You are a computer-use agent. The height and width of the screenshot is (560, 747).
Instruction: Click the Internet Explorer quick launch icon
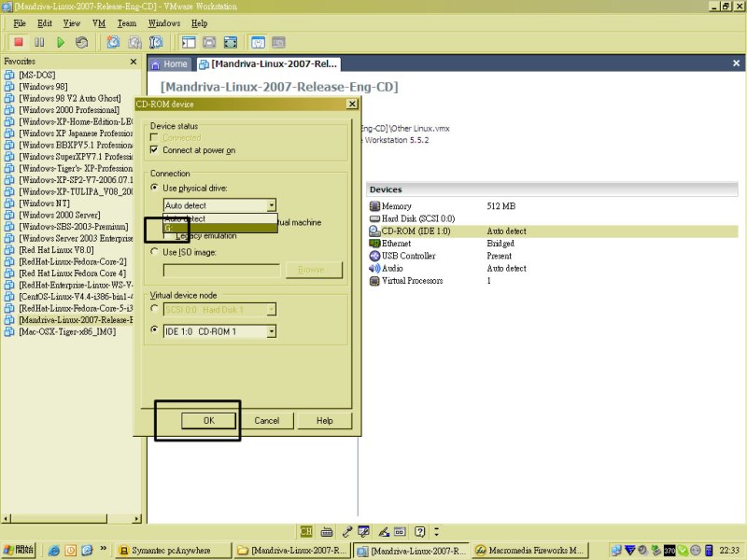(x=54, y=551)
